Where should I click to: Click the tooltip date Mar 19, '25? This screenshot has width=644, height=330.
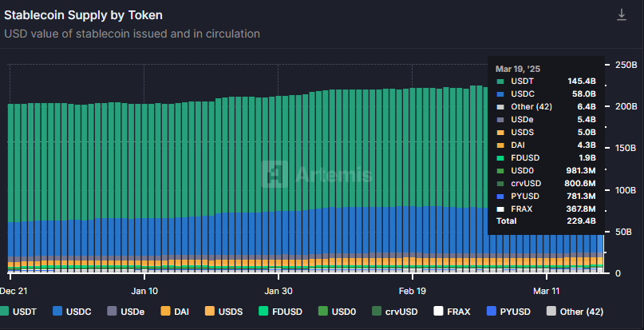pyautogui.click(x=517, y=69)
